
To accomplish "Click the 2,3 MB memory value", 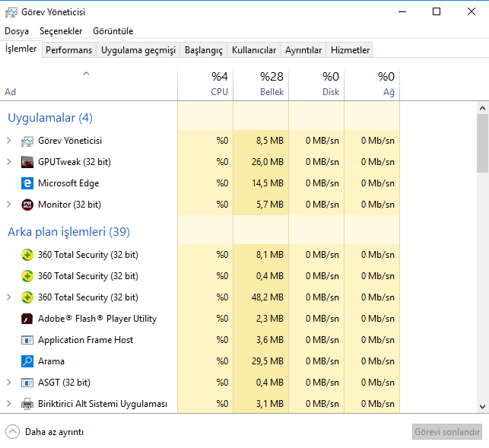I will [x=270, y=319].
